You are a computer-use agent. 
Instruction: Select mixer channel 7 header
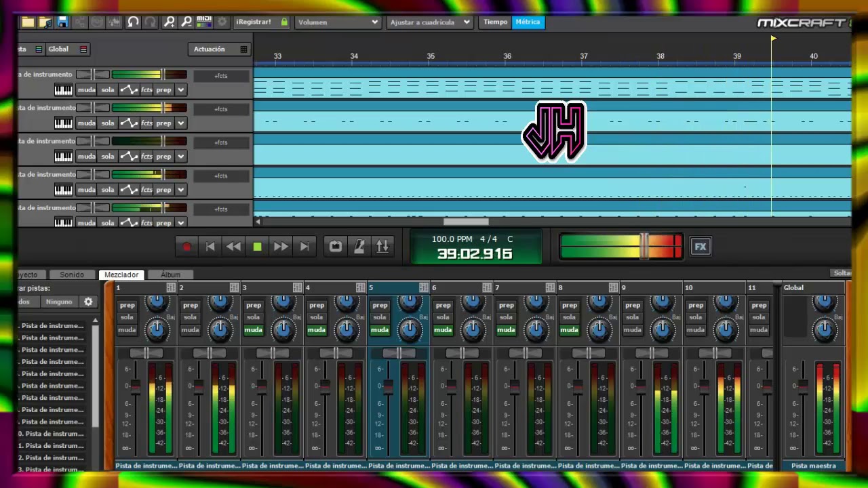[524, 287]
